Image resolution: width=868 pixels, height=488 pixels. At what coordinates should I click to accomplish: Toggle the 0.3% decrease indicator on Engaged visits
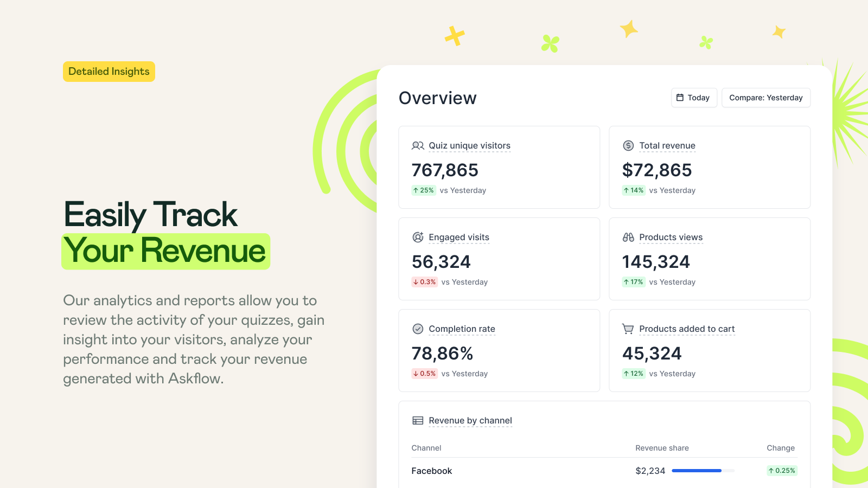click(x=425, y=282)
